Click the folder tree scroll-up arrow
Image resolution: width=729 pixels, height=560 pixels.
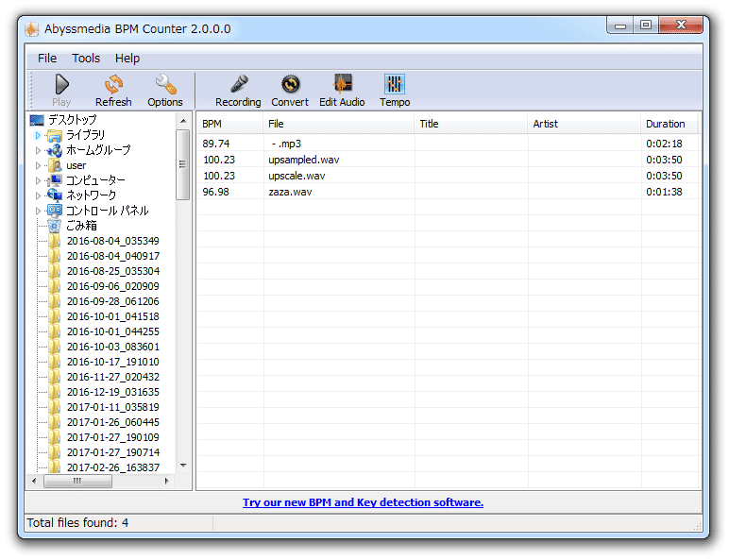point(183,121)
